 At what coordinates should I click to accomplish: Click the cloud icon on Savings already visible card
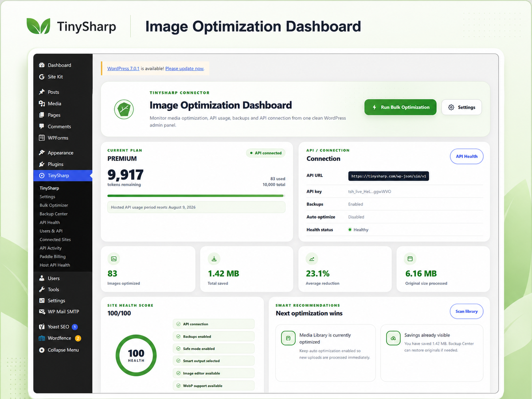click(x=393, y=338)
